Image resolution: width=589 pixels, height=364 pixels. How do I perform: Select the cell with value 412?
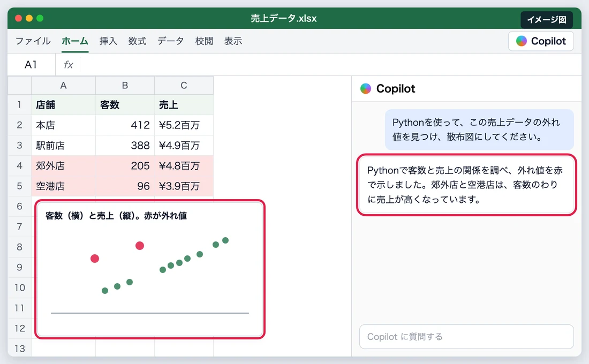tap(125, 125)
